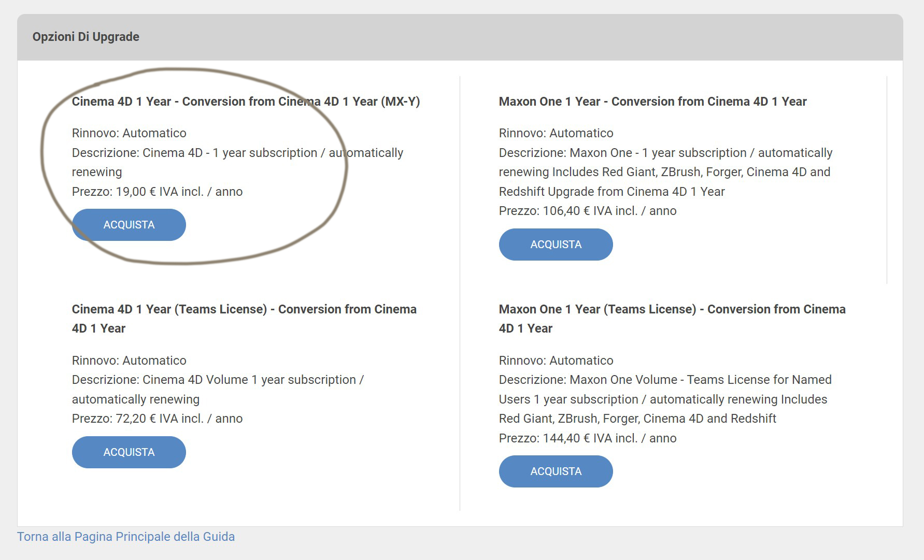This screenshot has height=560, width=924.
Task: Click description Maxon One - 1 year subscription
Action: [666, 173]
